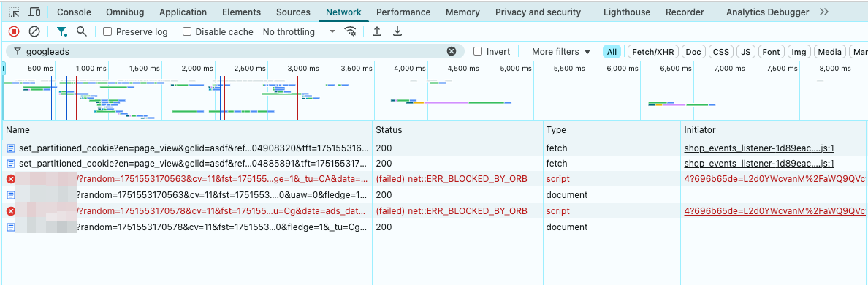Click document icon of first set_partitioned_cookie row
The width and height of the screenshot is (868, 285).
click(11, 148)
